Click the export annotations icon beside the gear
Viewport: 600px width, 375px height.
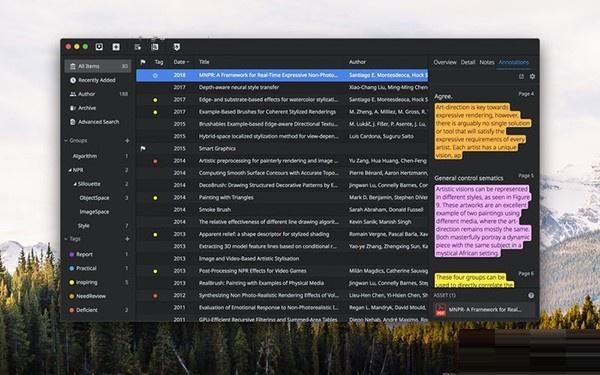point(521,77)
